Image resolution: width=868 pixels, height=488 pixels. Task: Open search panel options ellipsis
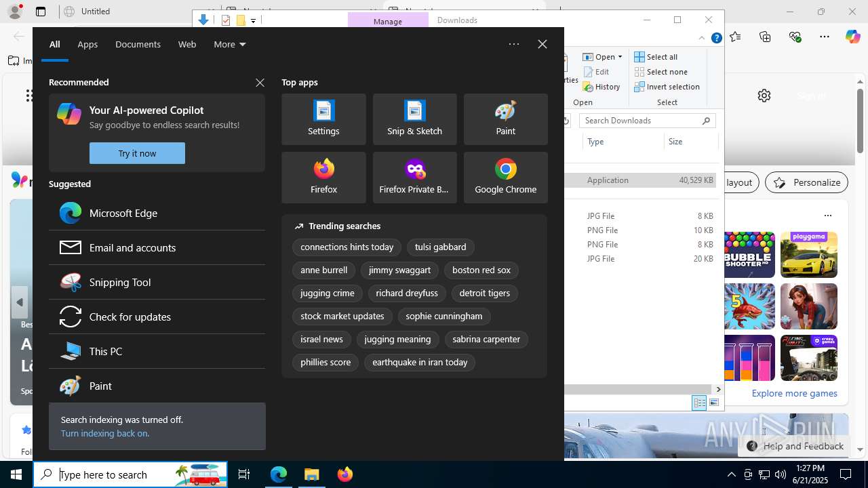pos(514,44)
